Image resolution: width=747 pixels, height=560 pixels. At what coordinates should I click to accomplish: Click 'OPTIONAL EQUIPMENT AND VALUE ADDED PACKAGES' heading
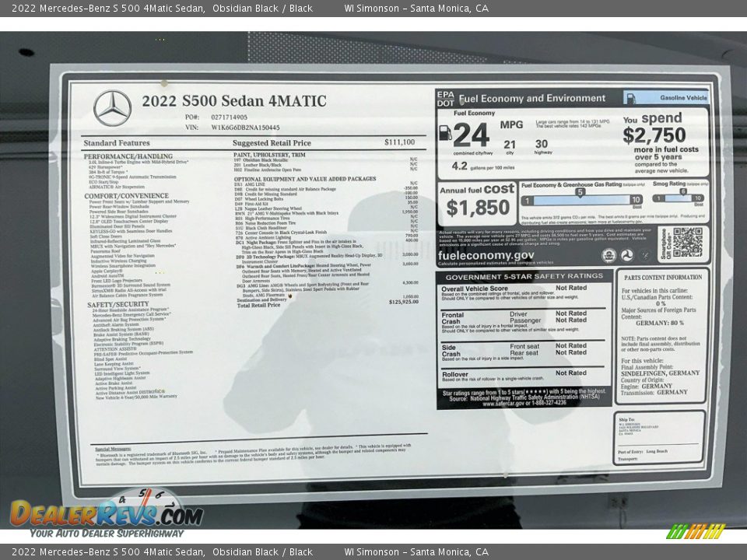pyautogui.click(x=305, y=179)
